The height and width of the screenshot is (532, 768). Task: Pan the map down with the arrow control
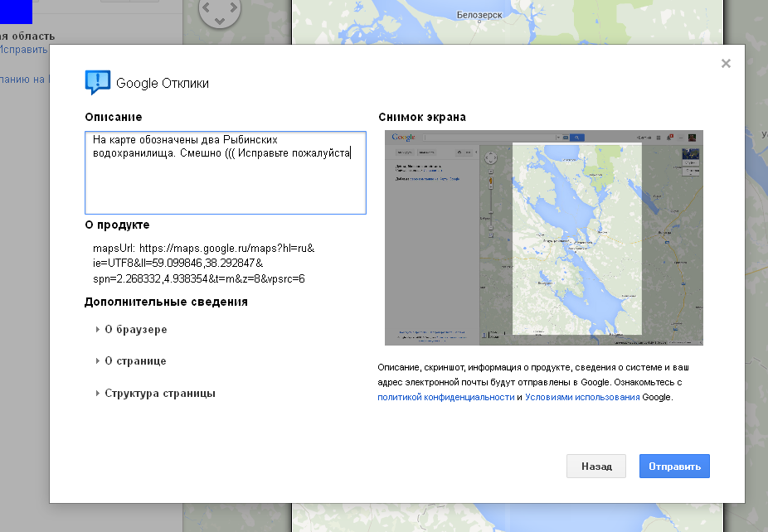pyautogui.click(x=220, y=22)
